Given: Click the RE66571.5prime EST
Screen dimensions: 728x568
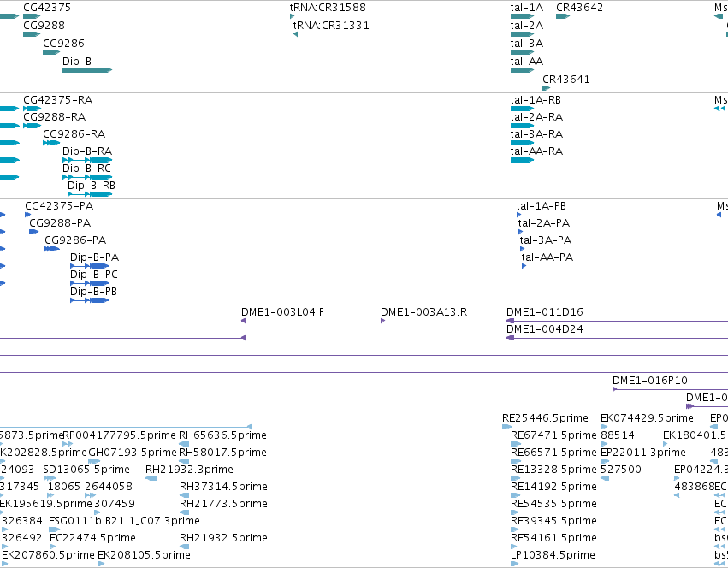Looking at the screenshot, I should (516, 461).
